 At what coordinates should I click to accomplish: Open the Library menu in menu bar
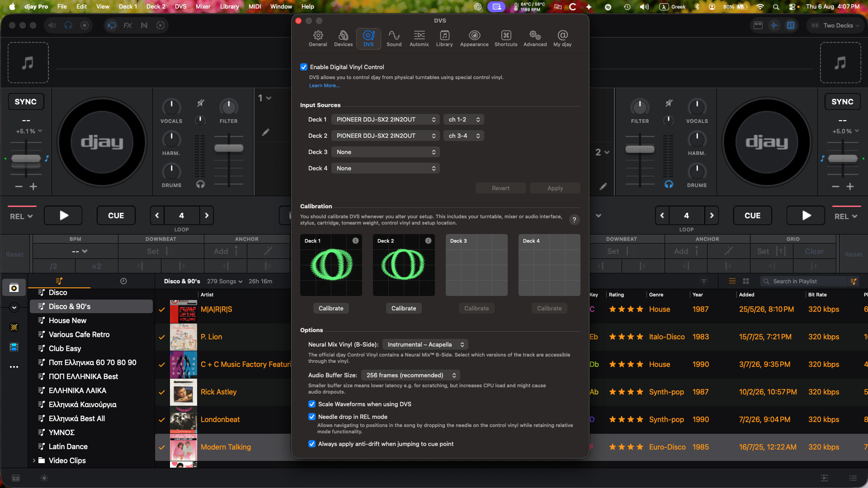(229, 6)
